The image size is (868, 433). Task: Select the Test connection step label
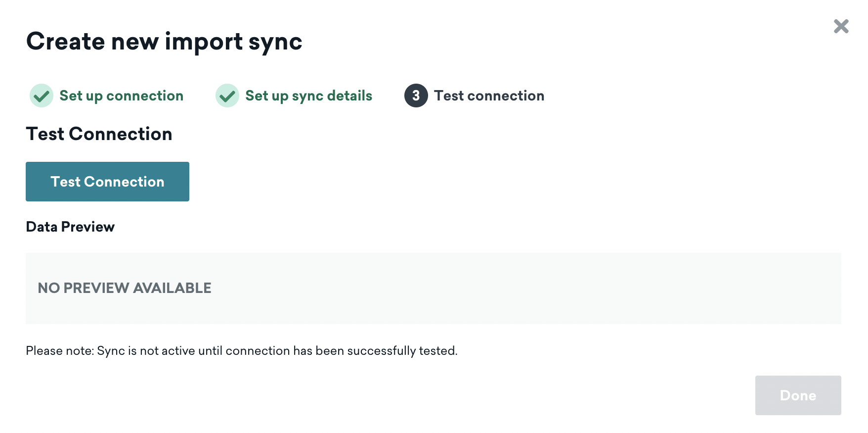(489, 96)
